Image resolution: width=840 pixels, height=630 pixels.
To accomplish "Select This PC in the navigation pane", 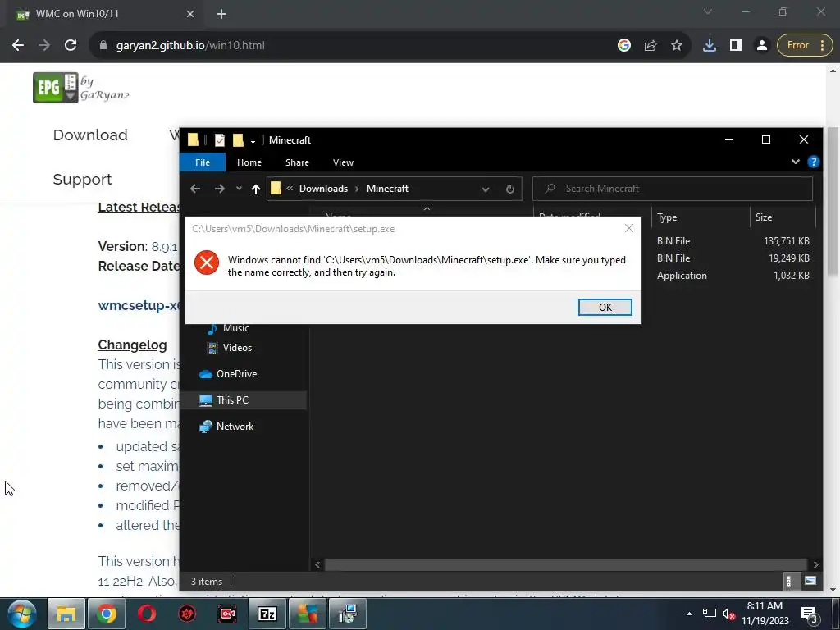I will click(232, 400).
